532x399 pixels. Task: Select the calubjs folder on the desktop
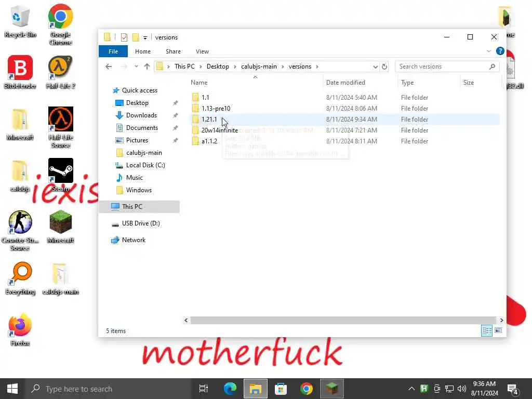pos(20,176)
